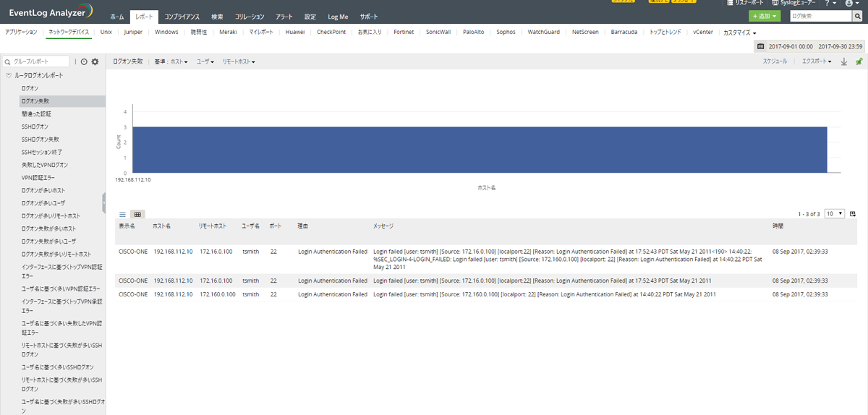The width and height of the screenshot is (868, 415).
Task: Open the サポート tab
Action: click(x=369, y=16)
